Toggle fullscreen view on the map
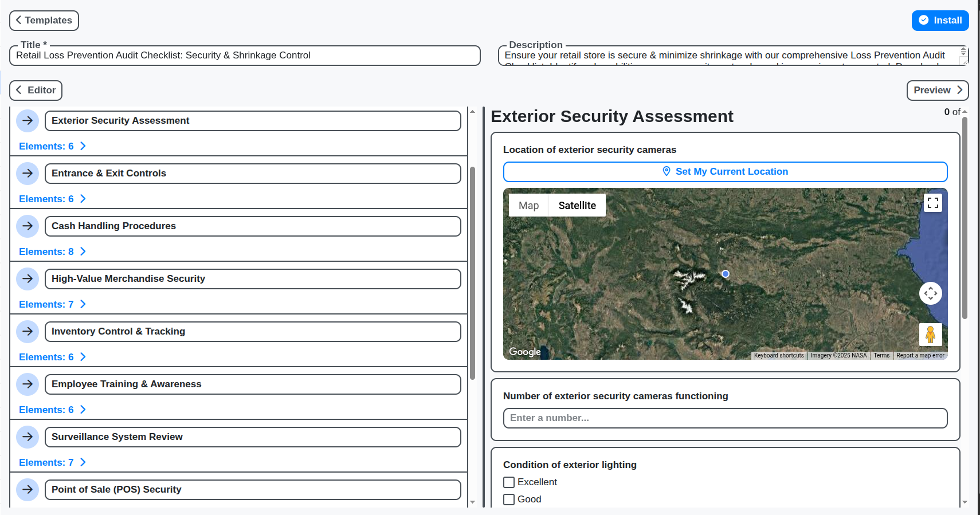Image resolution: width=980 pixels, height=515 pixels. coord(932,203)
